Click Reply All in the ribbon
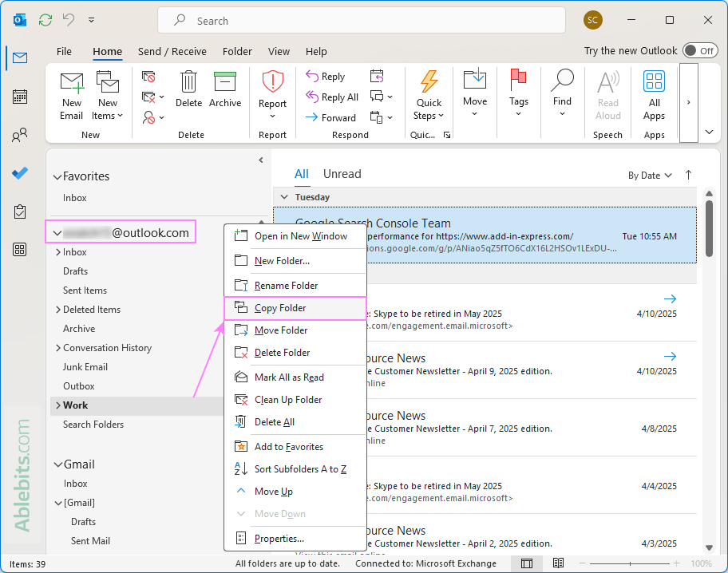Image resolution: width=728 pixels, height=573 pixels. (332, 97)
